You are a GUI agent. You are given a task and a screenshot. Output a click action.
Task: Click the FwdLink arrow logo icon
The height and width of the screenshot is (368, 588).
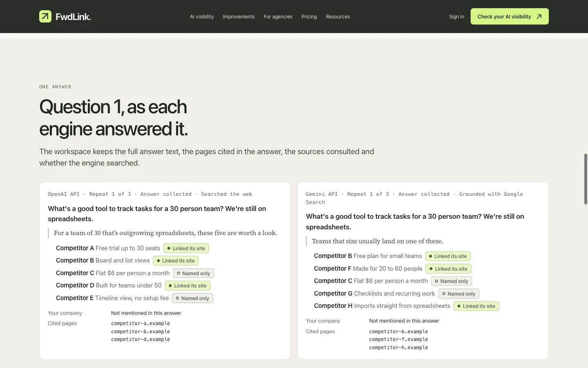tap(45, 16)
